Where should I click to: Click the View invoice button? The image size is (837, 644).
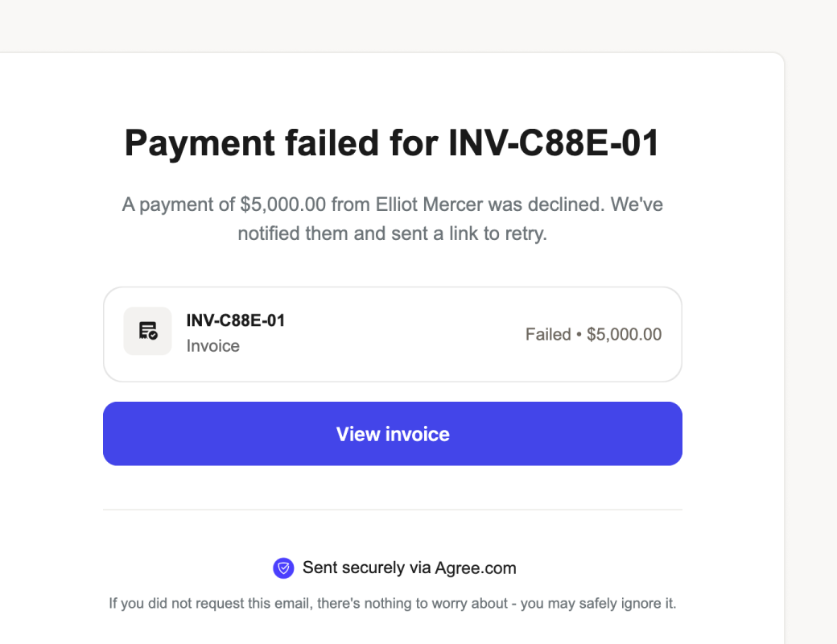pyautogui.click(x=393, y=434)
